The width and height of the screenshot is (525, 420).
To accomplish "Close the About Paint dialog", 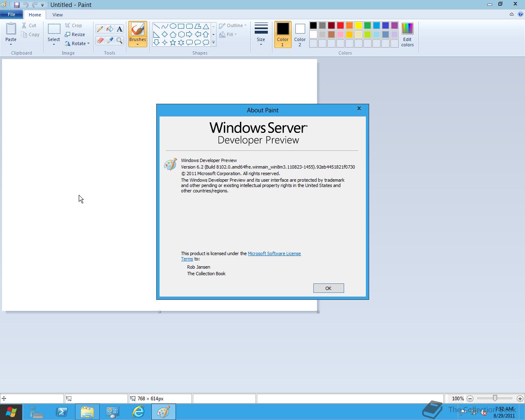I will 359,109.
